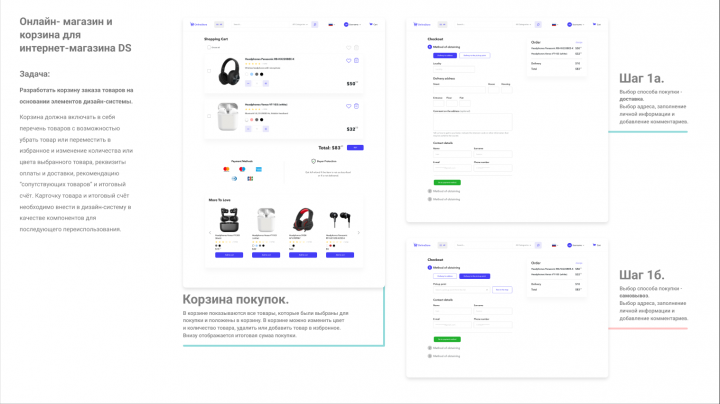
Task: Click green Go to payment button in Step 1a
Action: point(447,182)
